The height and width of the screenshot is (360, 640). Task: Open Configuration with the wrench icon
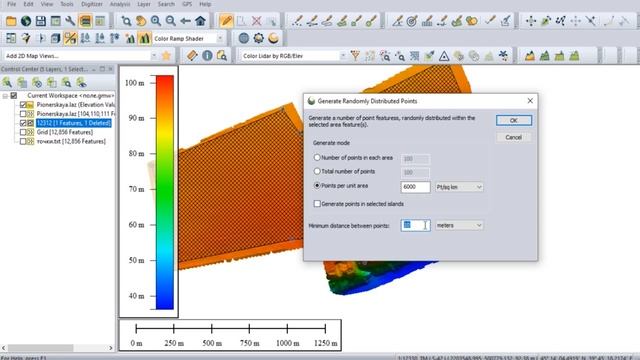click(x=70, y=21)
